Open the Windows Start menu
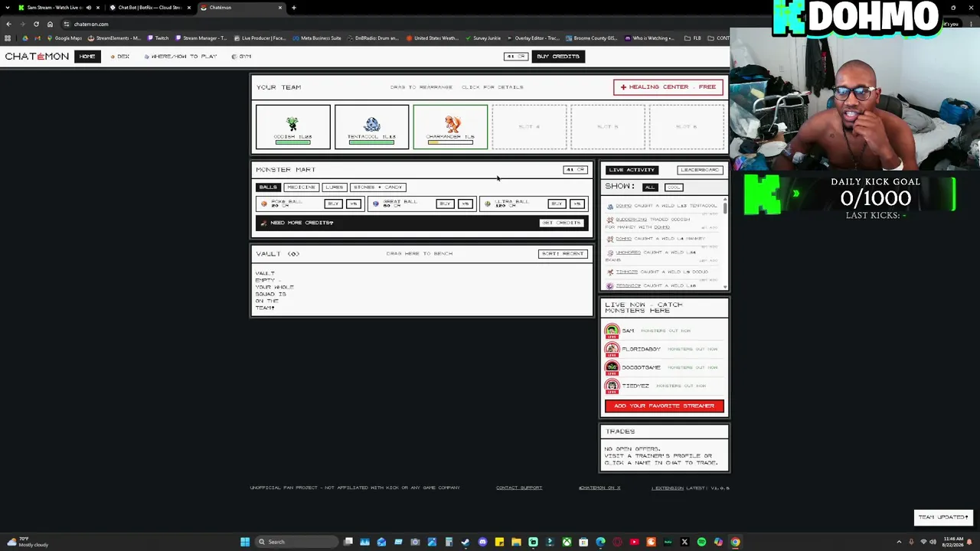This screenshot has height=551, width=980. coord(245,542)
